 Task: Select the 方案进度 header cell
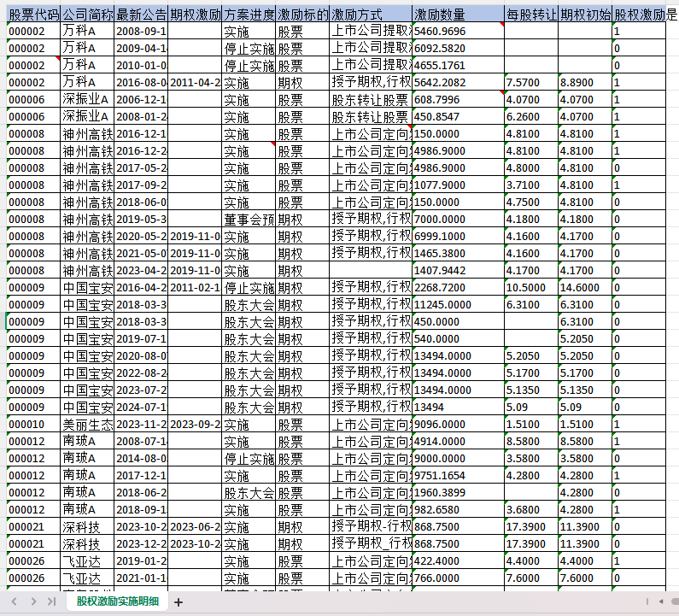click(249, 15)
